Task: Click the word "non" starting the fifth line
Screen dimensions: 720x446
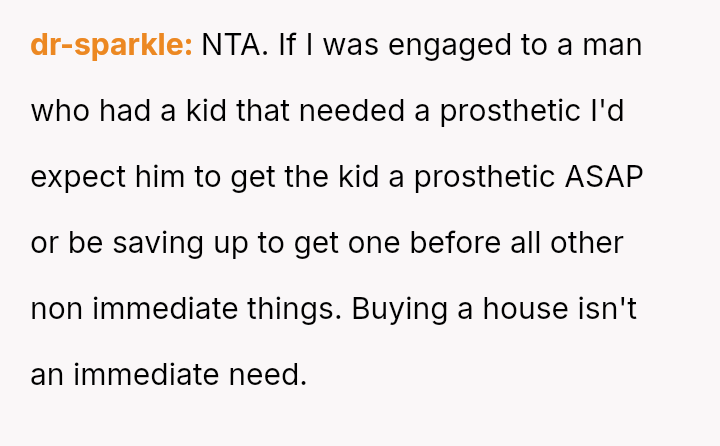Action: pyautogui.click(x=57, y=309)
